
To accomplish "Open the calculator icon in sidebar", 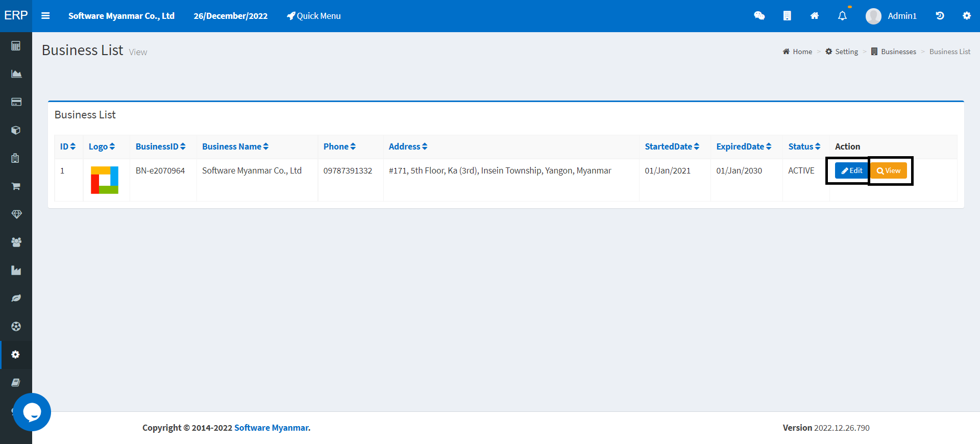I will [x=16, y=46].
